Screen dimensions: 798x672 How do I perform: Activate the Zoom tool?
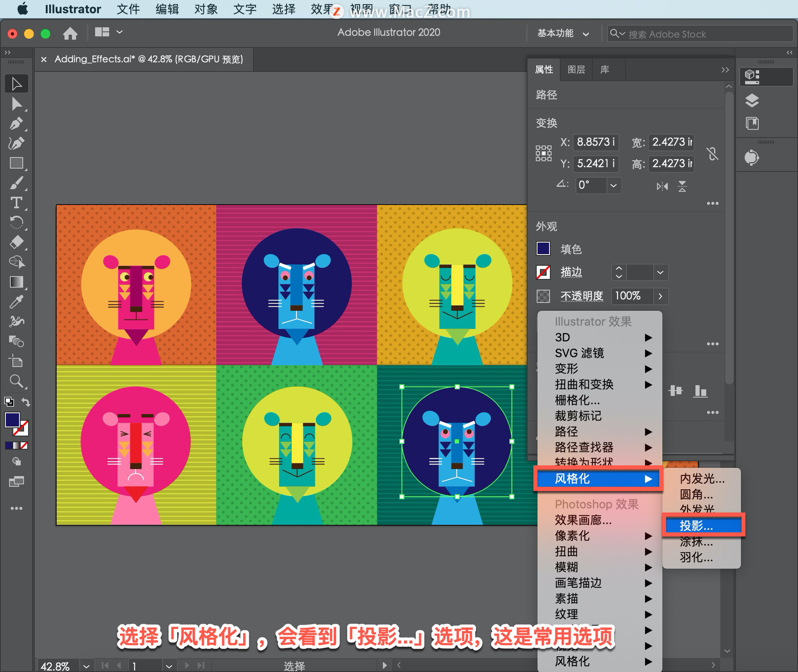(x=16, y=381)
